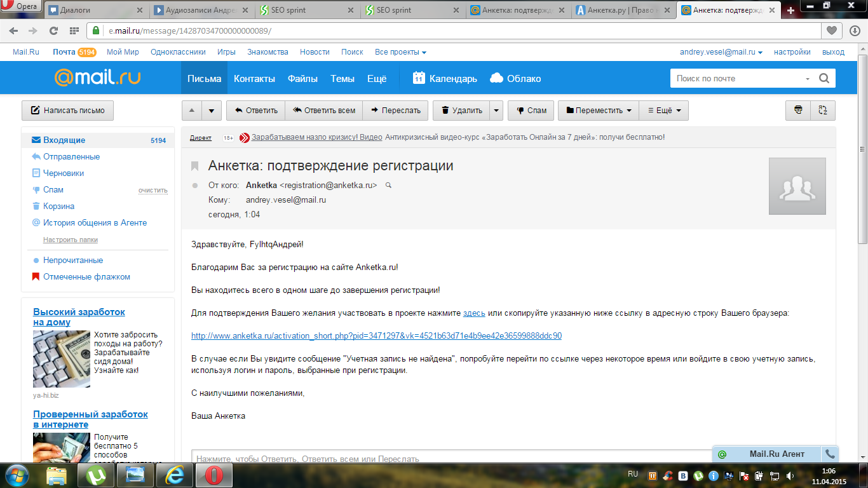Open search options dropdown arrow
The image size is (868, 488).
pyautogui.click(x=808, y=79)
